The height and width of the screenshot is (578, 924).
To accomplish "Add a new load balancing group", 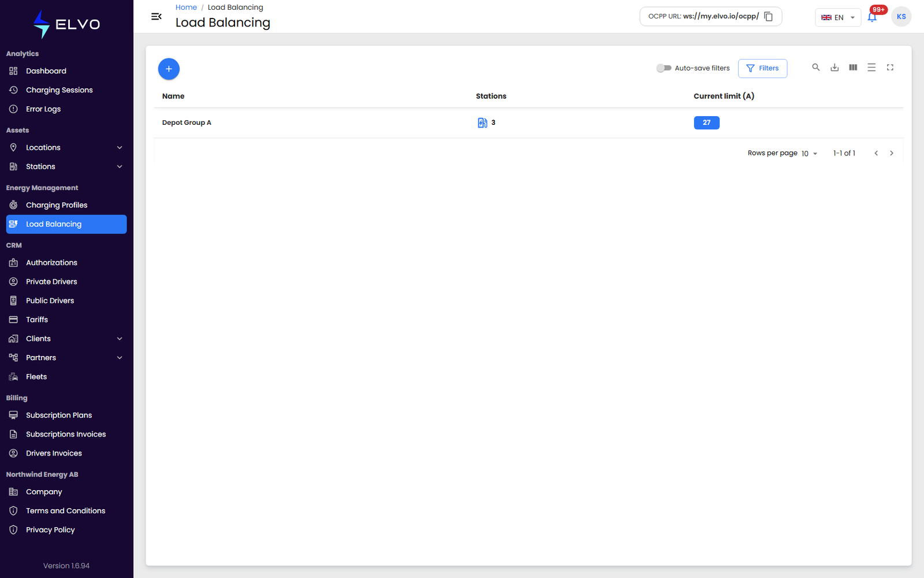I will (169, 69).
